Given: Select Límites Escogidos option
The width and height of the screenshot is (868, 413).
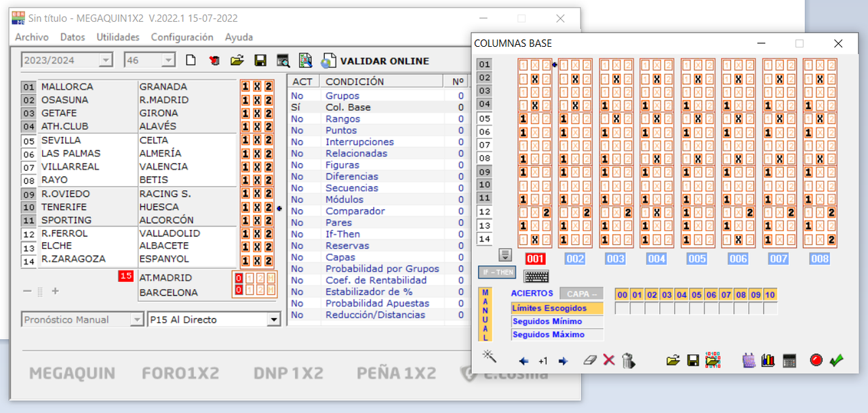Looking at the screenshot, I should tap(557, 309).
